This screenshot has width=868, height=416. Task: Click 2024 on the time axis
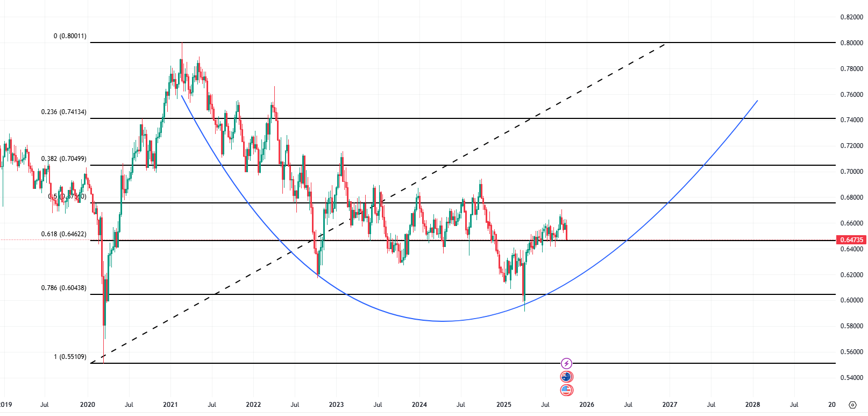click(x=419, y=405)
